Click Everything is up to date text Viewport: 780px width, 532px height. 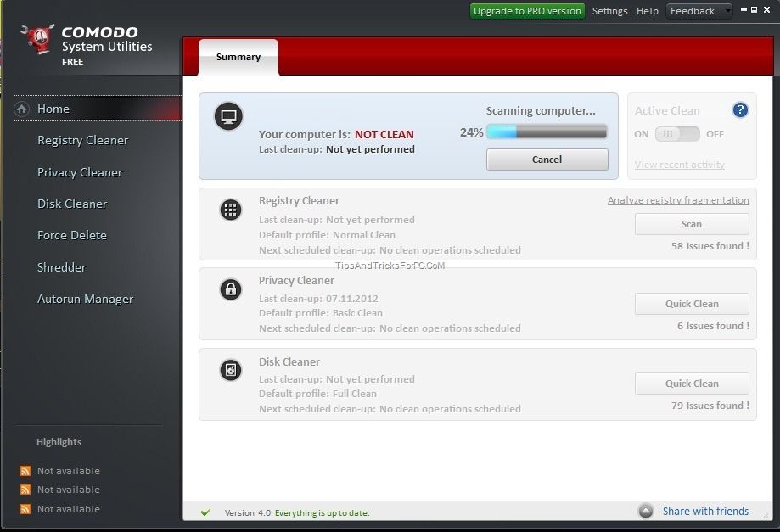click(x=323, y=513)
